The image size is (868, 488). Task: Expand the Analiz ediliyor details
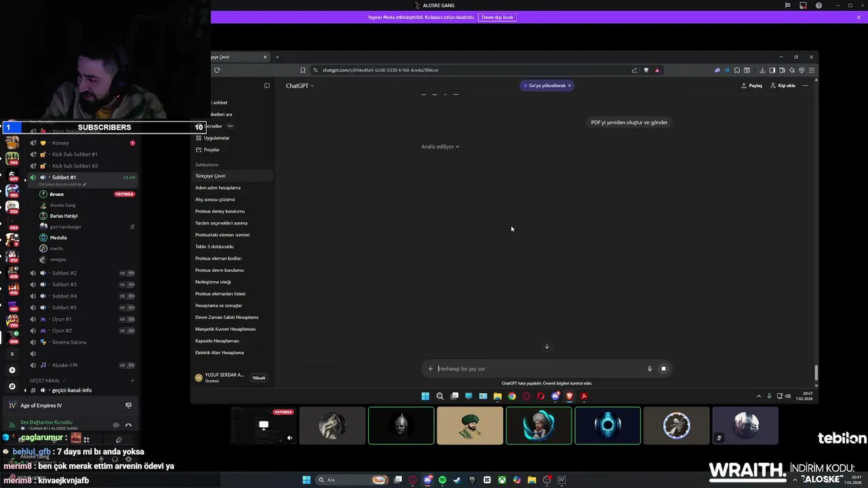[440, 146]
